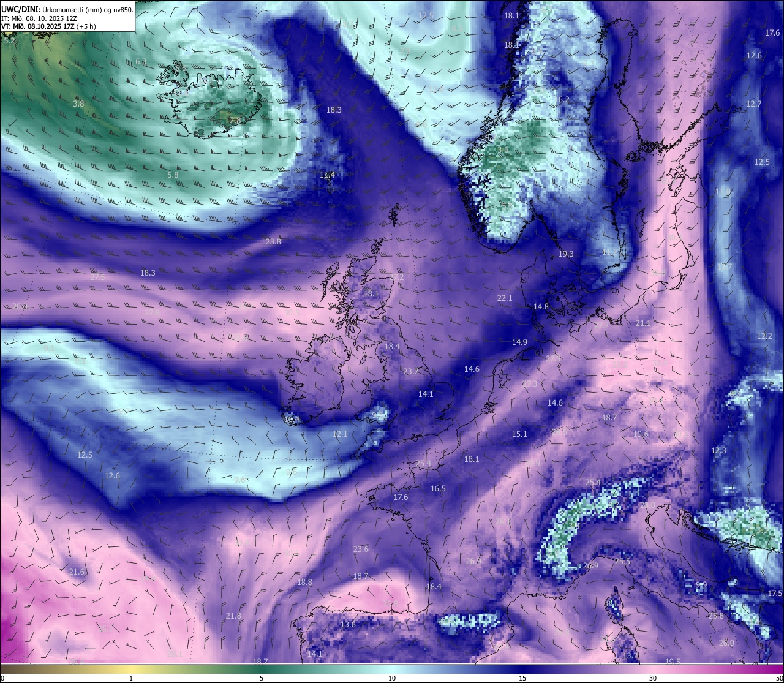Click the 6.3 value label
This screenshot has width=784, height=683.
point(141,62)
